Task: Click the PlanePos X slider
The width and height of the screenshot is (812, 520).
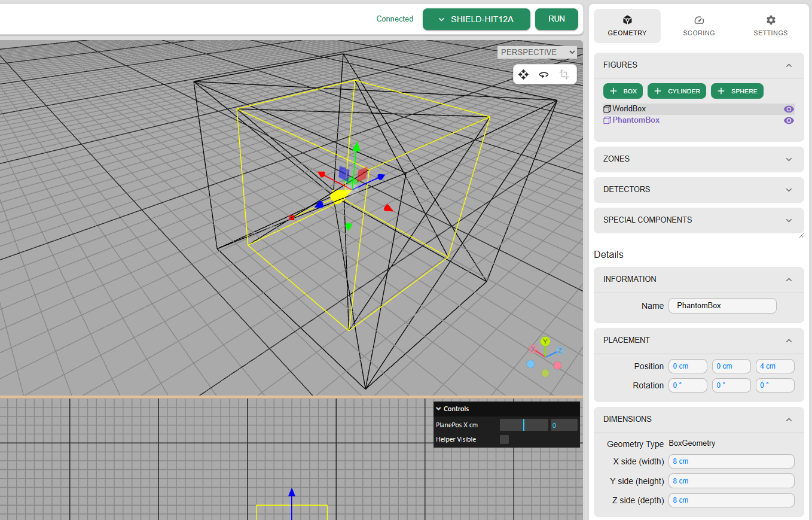Action: coord(524,425)
